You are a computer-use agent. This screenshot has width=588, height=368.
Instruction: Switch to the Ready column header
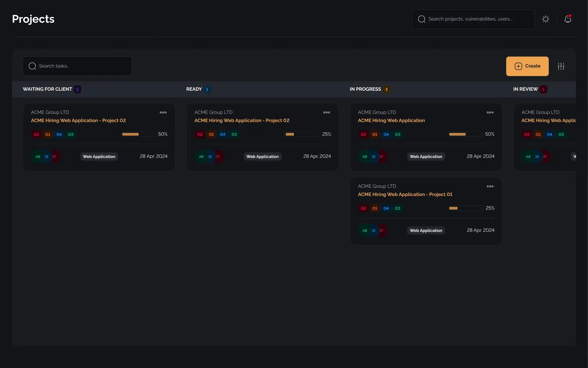tap(193, 89)
